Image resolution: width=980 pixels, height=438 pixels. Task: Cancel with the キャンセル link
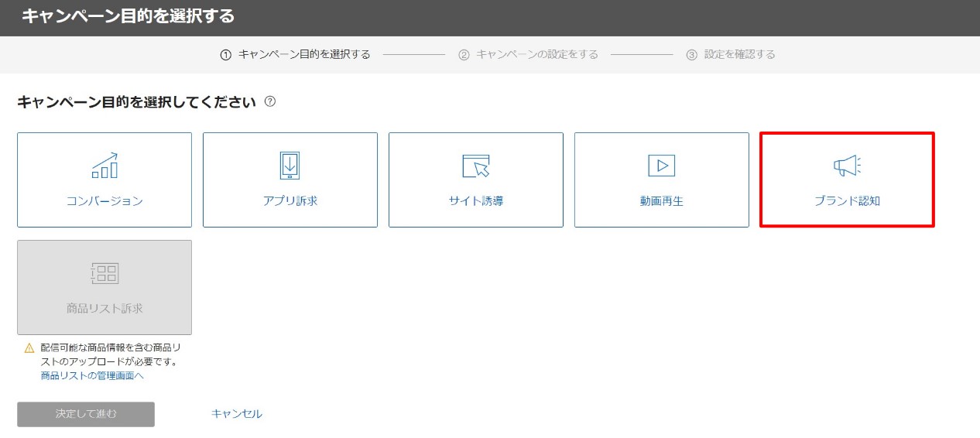[237, 414]
